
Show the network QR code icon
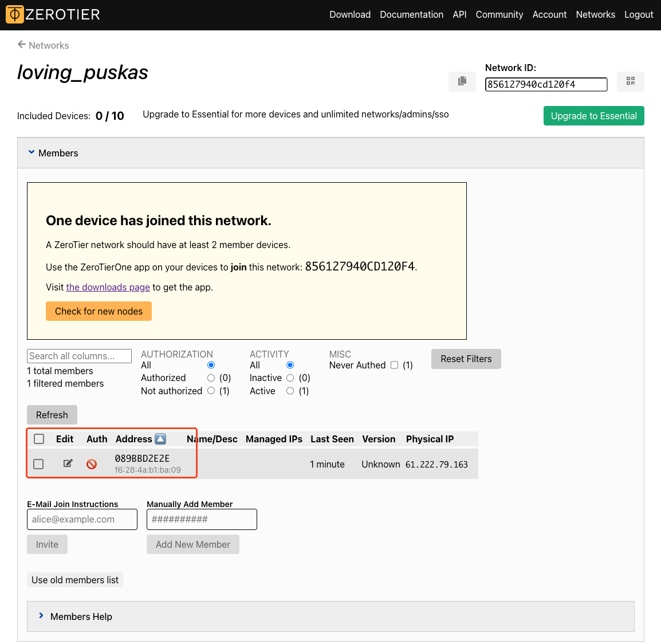tap(630, 81)
